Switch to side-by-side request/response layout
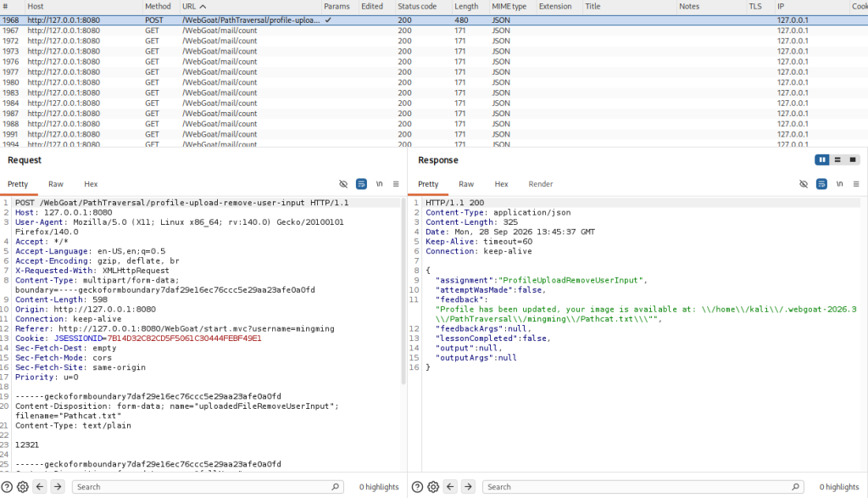868x498 pixels. pos(822,160)
